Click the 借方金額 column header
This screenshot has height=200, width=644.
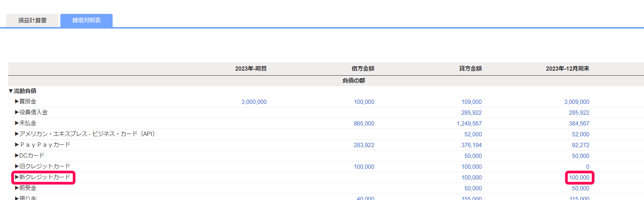click(x=363, y=69)
